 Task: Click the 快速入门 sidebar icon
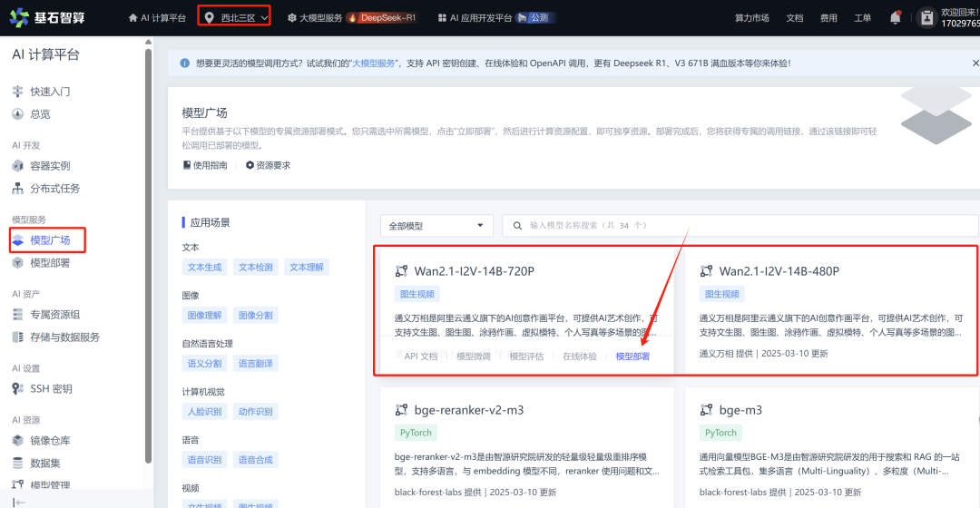point(17,92)
